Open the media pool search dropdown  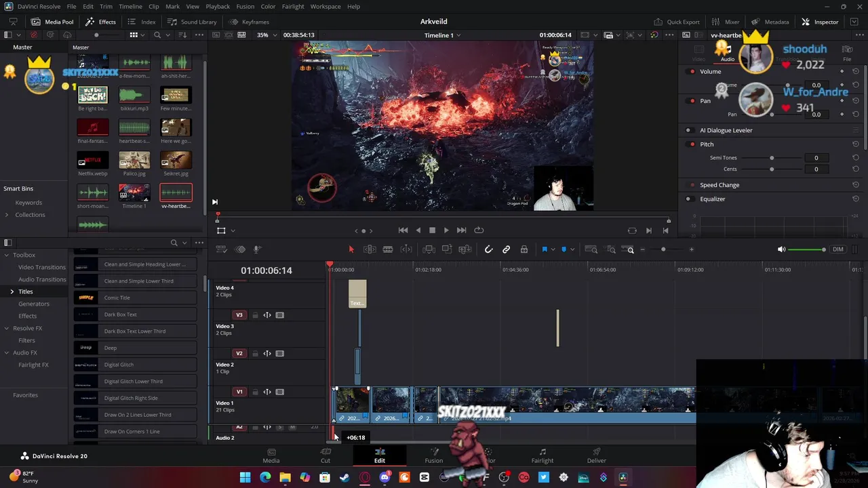(x=167, y=35)
